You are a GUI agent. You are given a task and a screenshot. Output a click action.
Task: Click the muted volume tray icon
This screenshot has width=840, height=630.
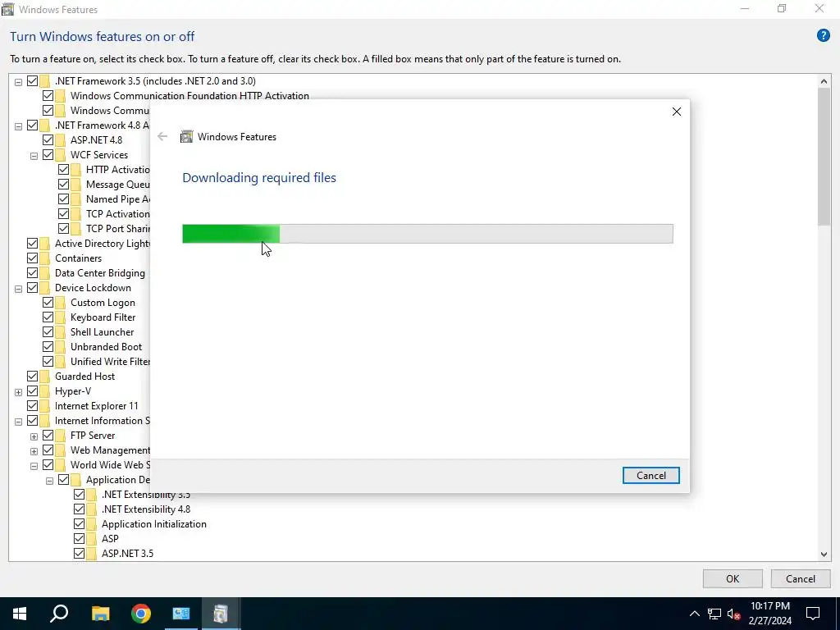pos(734,614)
